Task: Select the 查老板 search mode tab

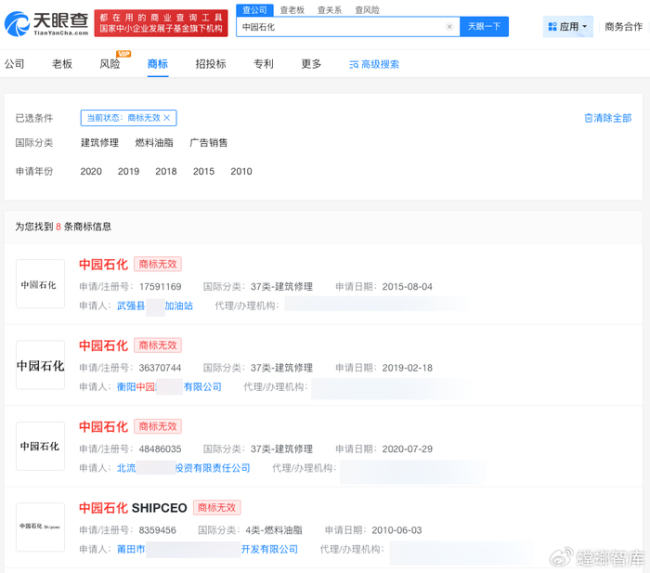Action: coord(292,9)
